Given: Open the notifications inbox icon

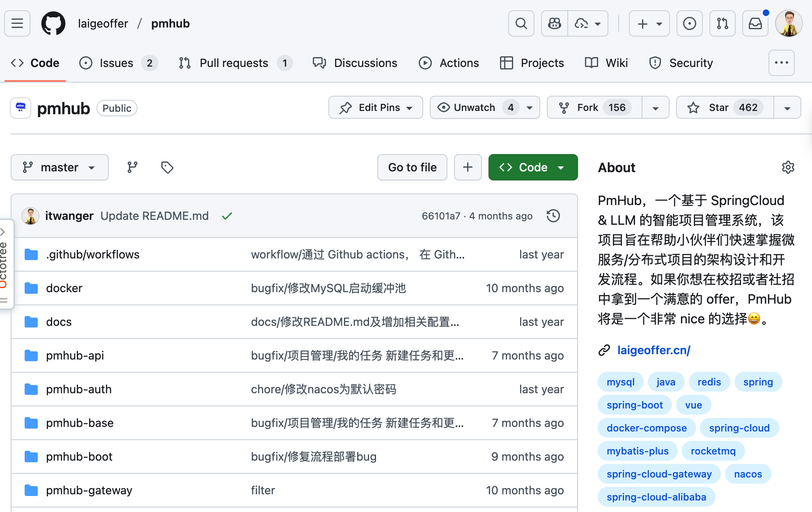Looking at the screenshot, I should [755, 23].
